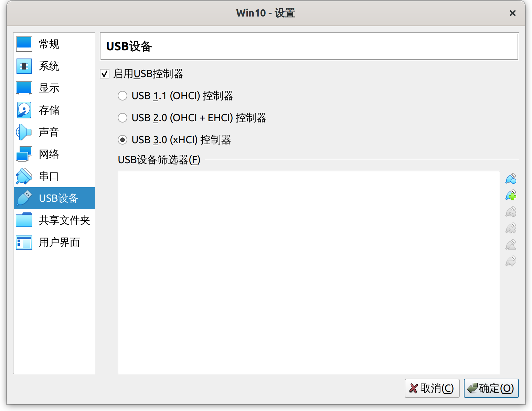Image resolution: width=532 pixels, height=411 pixels.
Task: Click the edit USB filter icon
Action: coord(511,212)
